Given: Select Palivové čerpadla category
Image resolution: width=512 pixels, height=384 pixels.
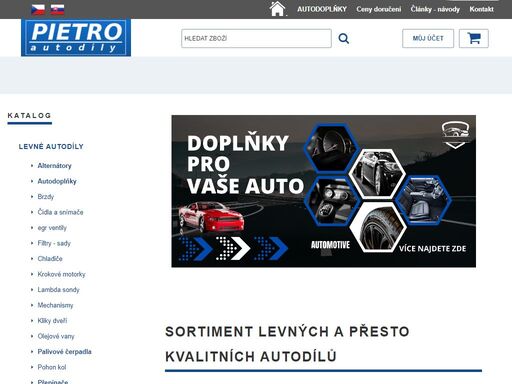Looking at the screenshot, I should pyautogui.click(x=64, y=352).
